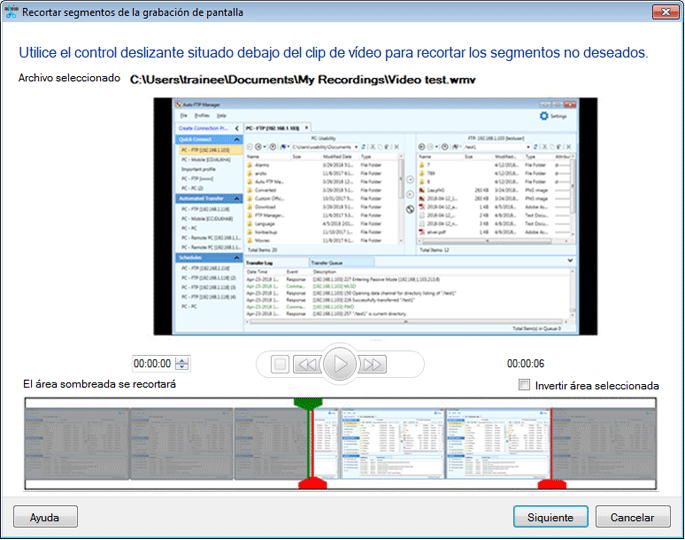685x540 pixels.
Task: Close the Recortar segmentos dialog window
Action: (x=664, y=11)
